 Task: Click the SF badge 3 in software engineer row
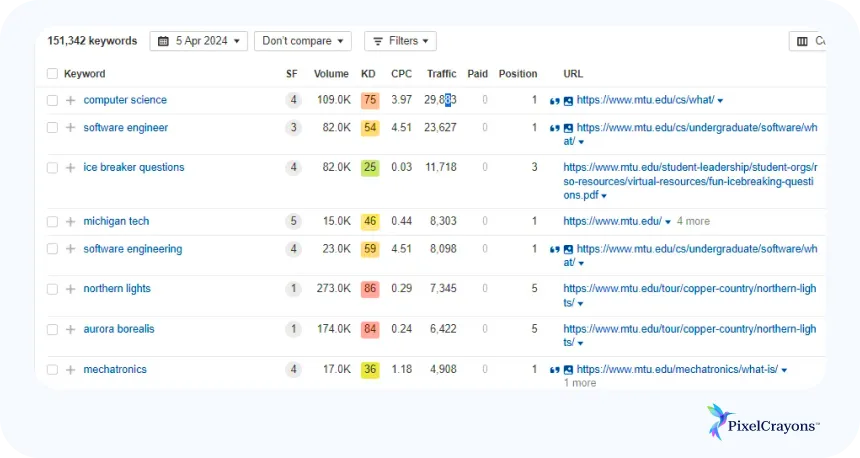click(x=293, y=127)
